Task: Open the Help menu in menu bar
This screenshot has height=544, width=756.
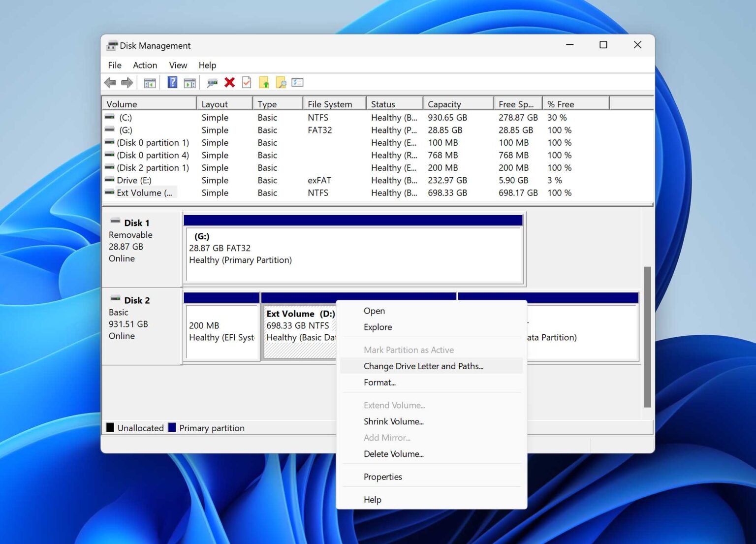Action: [x=207, y=65]
